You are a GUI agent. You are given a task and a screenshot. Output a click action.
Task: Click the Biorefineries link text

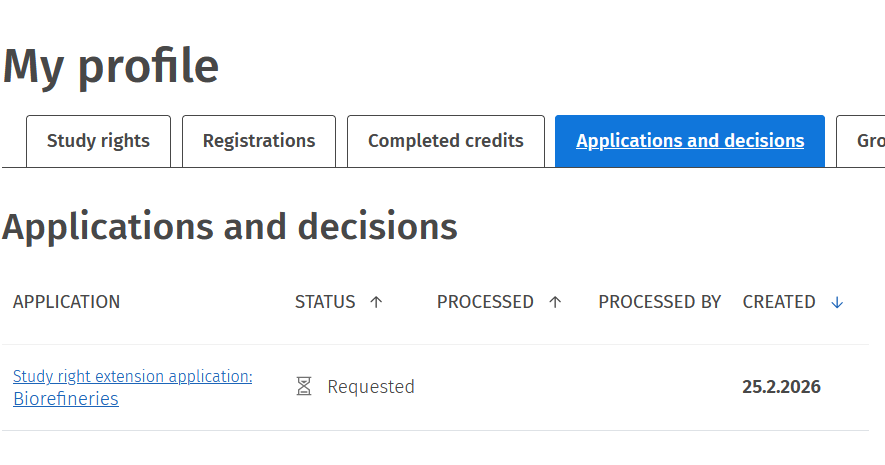[66, 399]
